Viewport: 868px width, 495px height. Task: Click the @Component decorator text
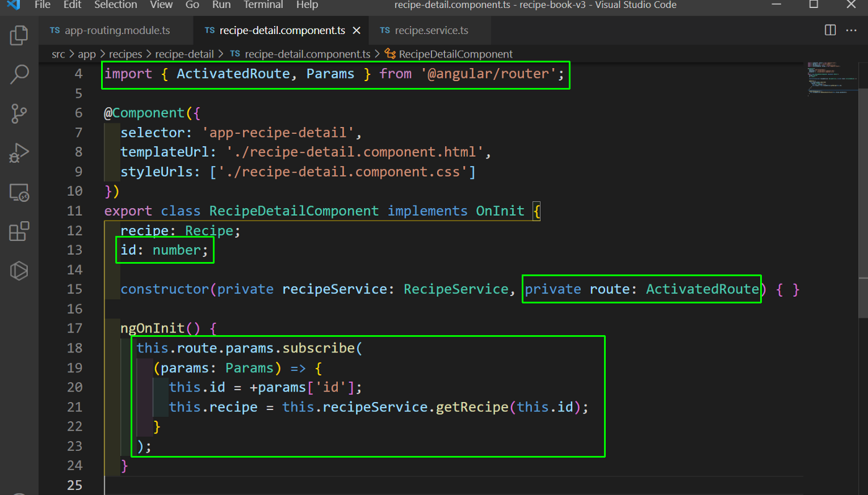(x=144, y=113)
